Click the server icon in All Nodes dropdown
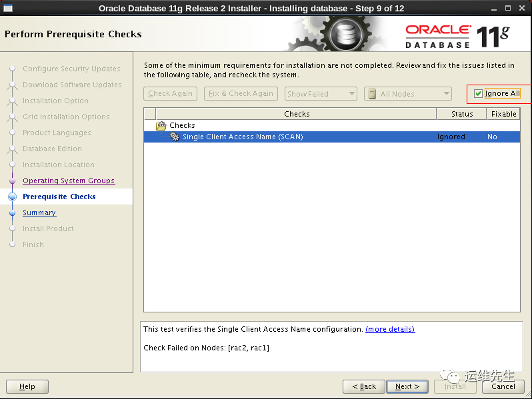 tap(372, 94)
